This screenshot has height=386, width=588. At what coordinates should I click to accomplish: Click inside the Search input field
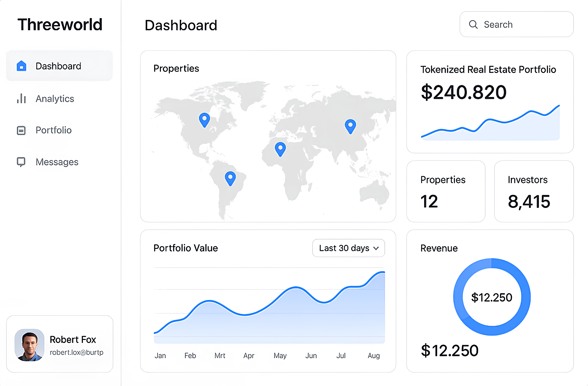[516, 24]
